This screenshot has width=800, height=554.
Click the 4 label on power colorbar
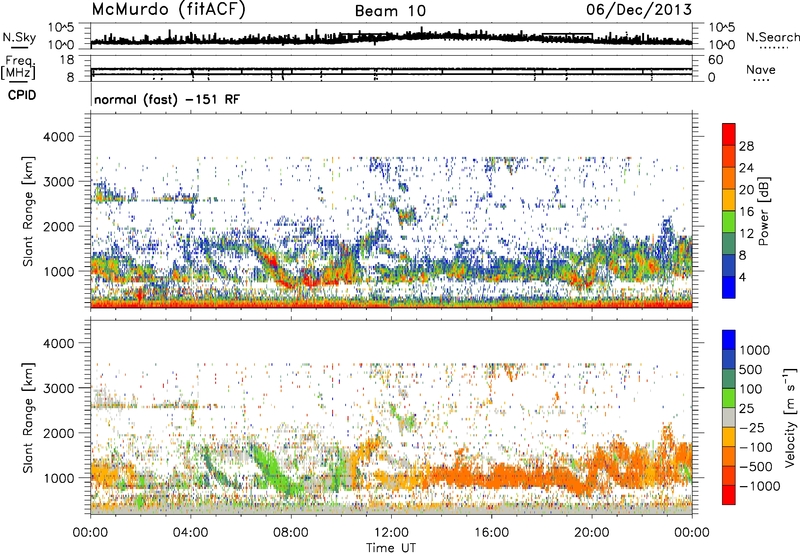tap(743, 278)
